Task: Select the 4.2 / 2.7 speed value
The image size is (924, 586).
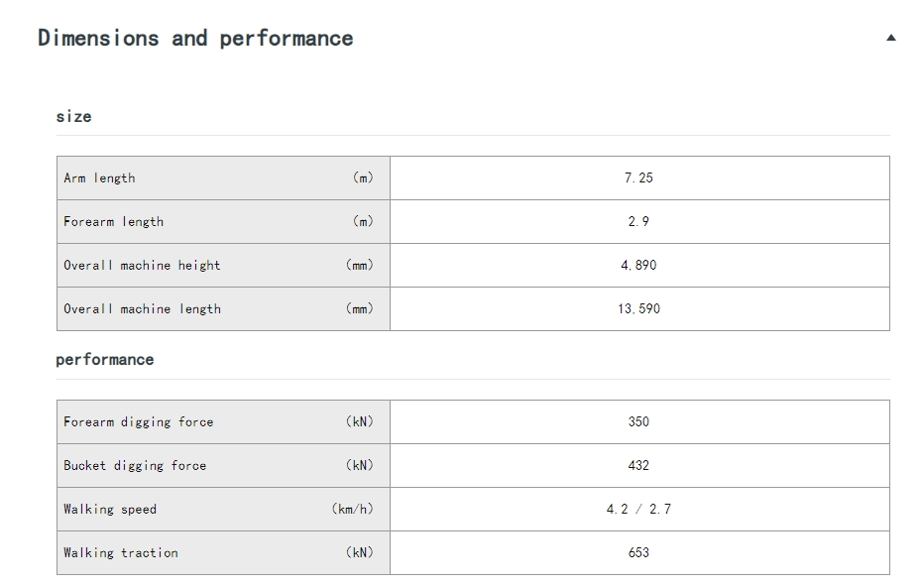Action: point(639,510)
